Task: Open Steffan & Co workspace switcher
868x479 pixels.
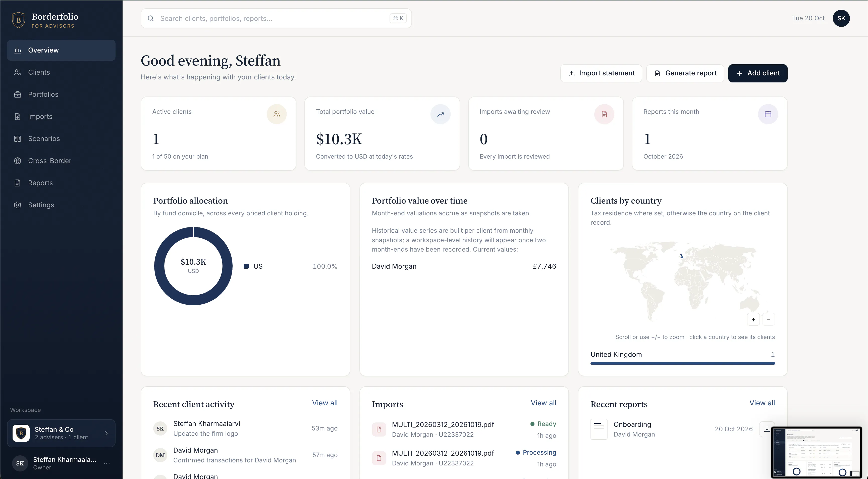Action: (61, 433)
